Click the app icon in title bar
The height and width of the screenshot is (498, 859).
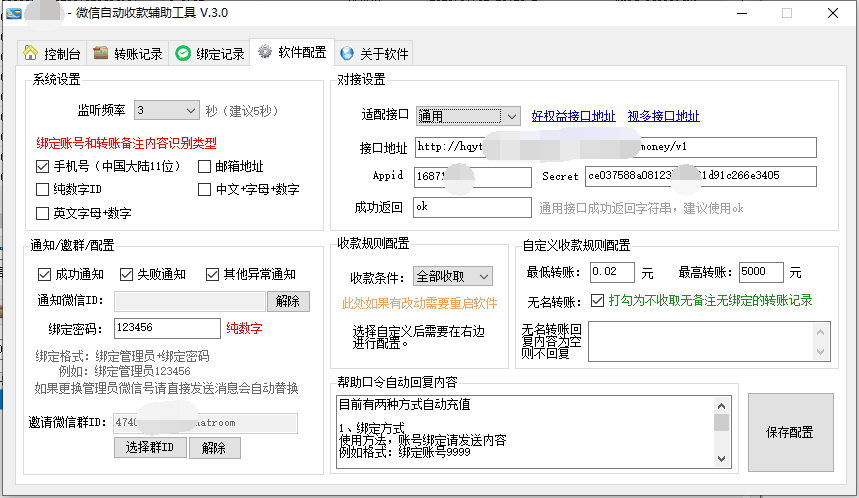14,13
